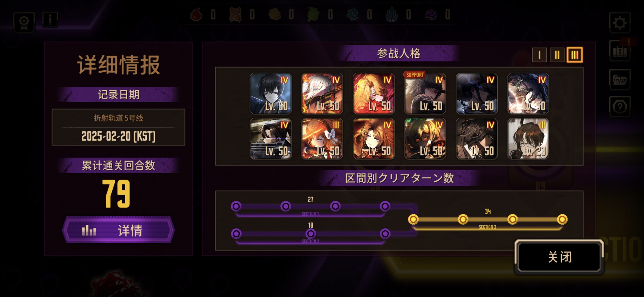Click the info "i" icon
The height and width of the screenshot is (297, 644).
tap(50, 20)
